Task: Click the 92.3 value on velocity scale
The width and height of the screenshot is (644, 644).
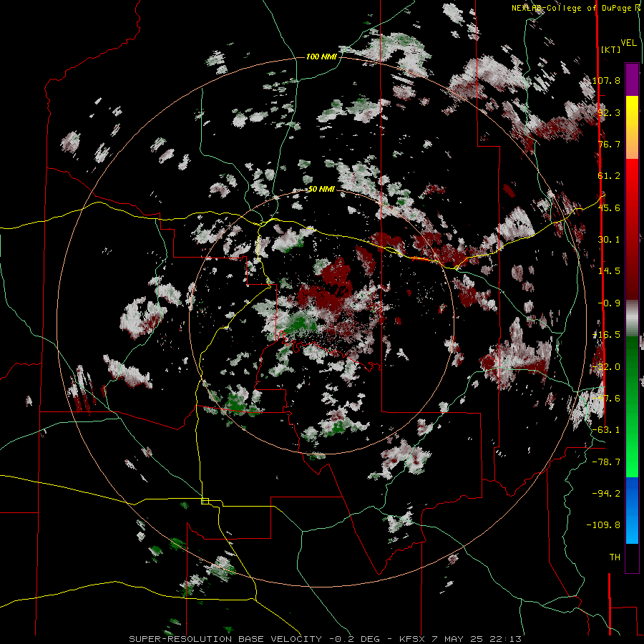Action: point(609,112)
